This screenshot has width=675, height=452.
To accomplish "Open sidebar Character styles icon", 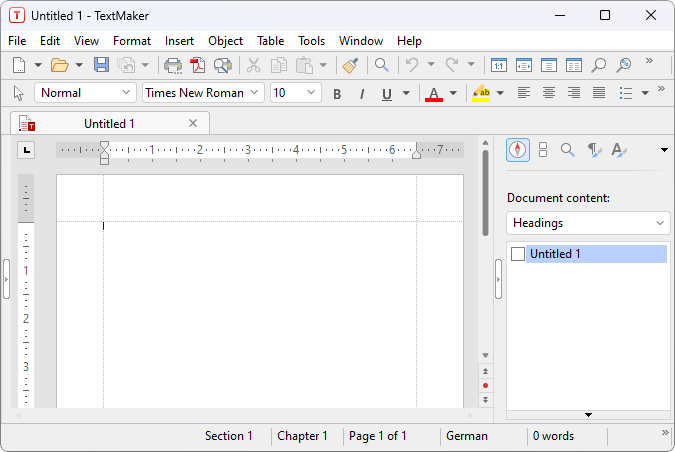I will click(619, 150).
